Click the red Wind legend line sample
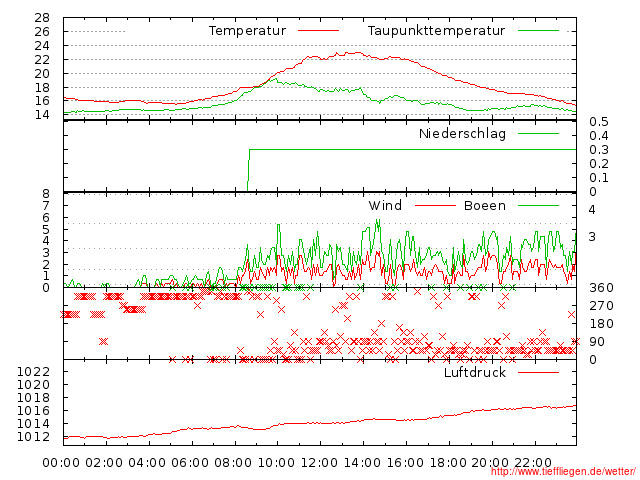 [x=435, y=206]
